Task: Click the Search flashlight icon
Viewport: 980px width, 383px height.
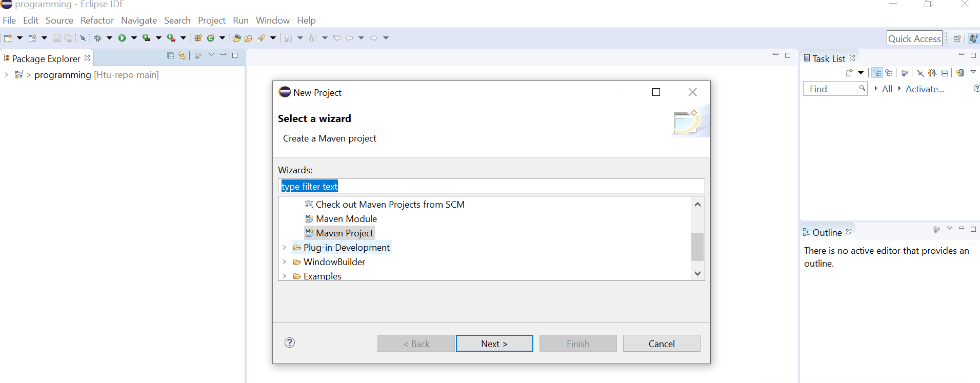Action: 261,38
